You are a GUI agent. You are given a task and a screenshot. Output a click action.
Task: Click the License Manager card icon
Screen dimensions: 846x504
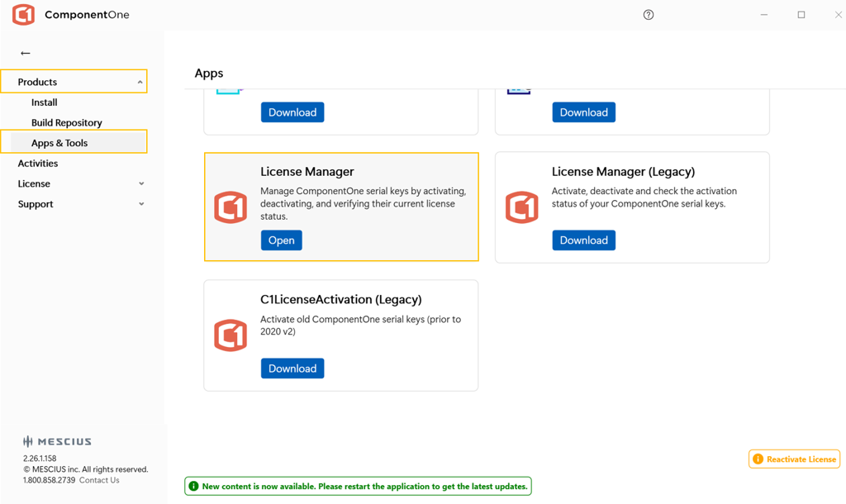coord(231,207)
